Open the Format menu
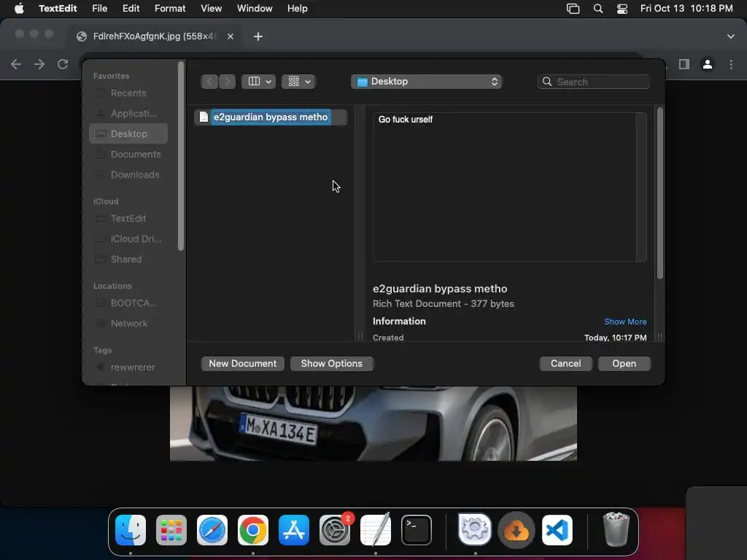This screenshot has width=747, height=560. pos(170,9)
